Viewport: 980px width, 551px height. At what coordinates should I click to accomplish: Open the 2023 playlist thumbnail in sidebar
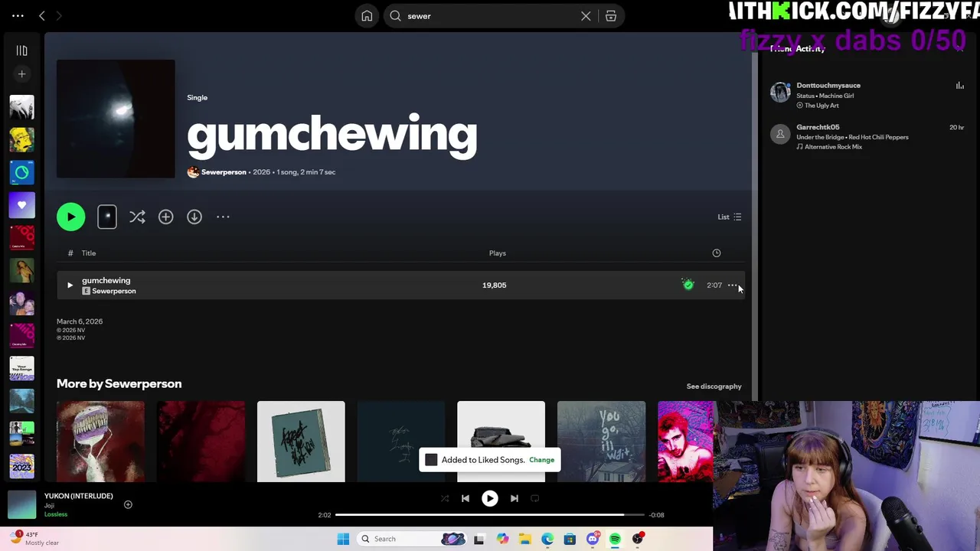pos(21,466)
